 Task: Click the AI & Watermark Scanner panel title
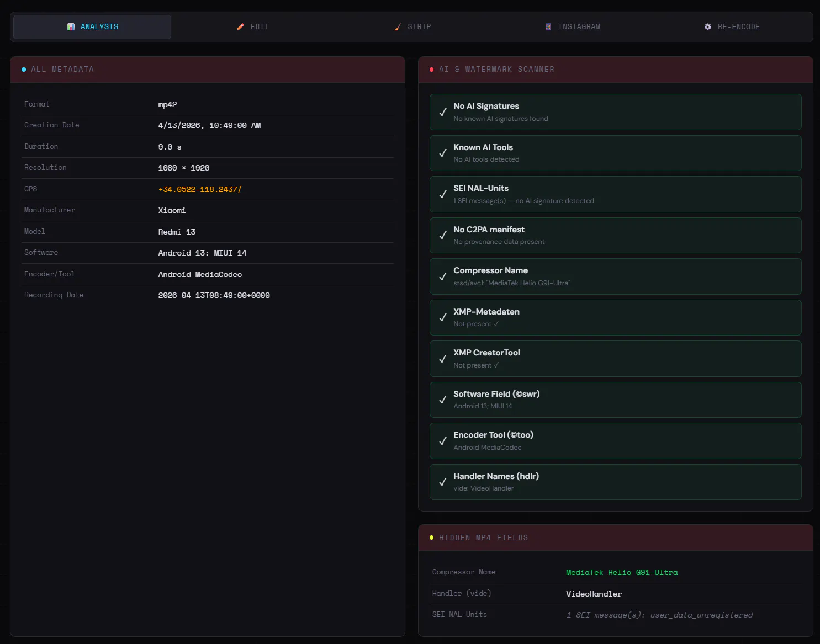click(x=496, y=70)
